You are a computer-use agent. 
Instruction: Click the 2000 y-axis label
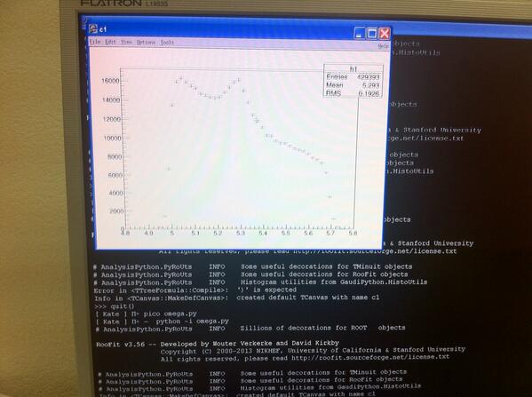click(116, 211)
